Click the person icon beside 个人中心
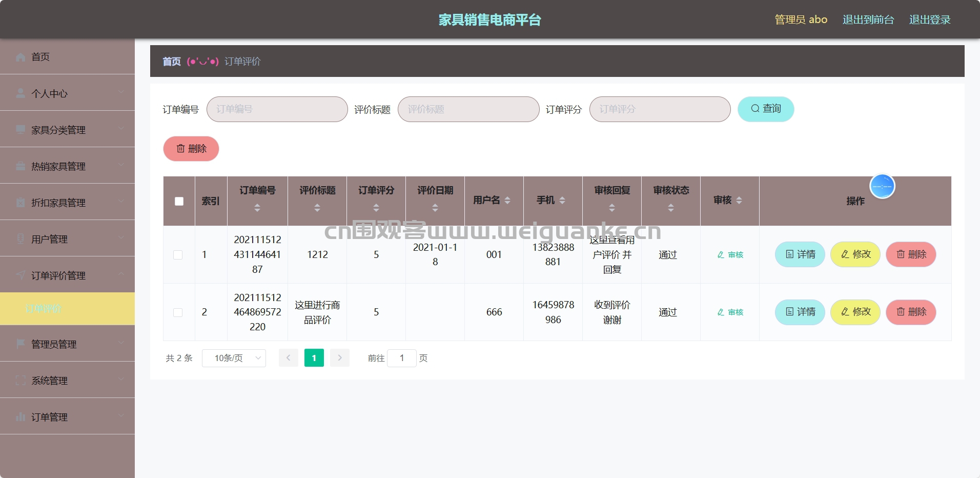980x478 pixels. [x=21, y=93]
